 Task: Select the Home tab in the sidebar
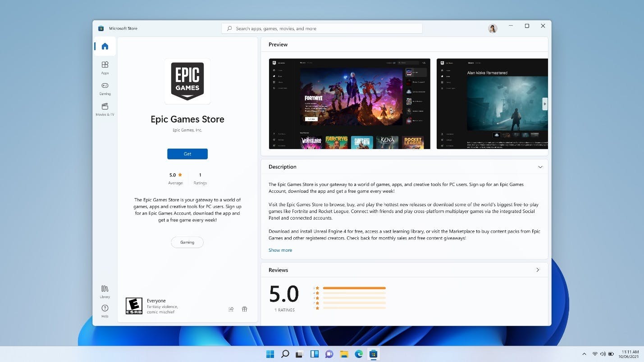[105, 46]
